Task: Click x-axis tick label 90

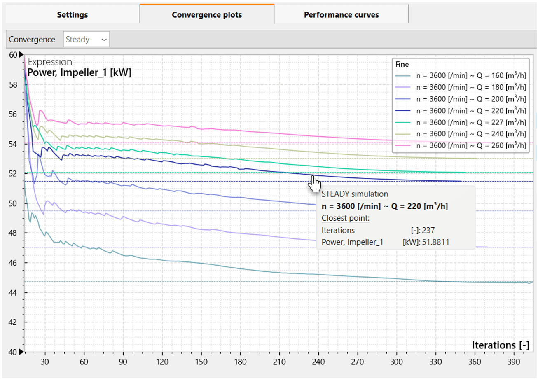Action: point(123,362)
